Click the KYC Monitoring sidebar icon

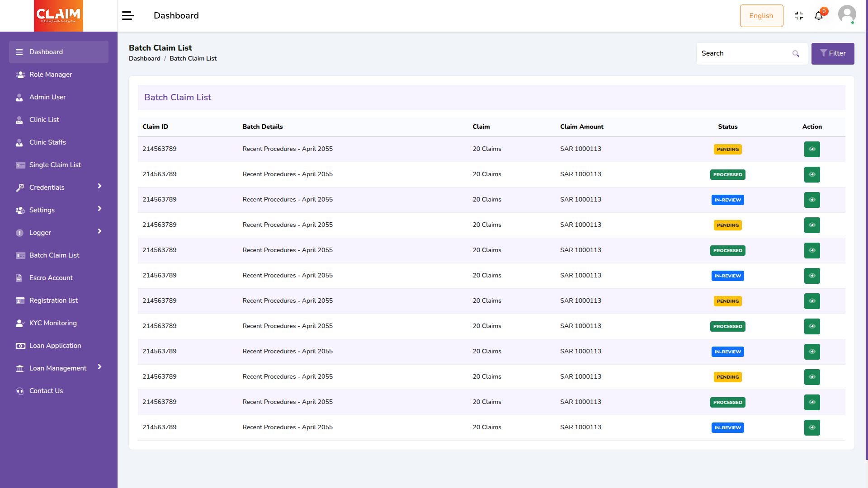[x=20, y=323]
